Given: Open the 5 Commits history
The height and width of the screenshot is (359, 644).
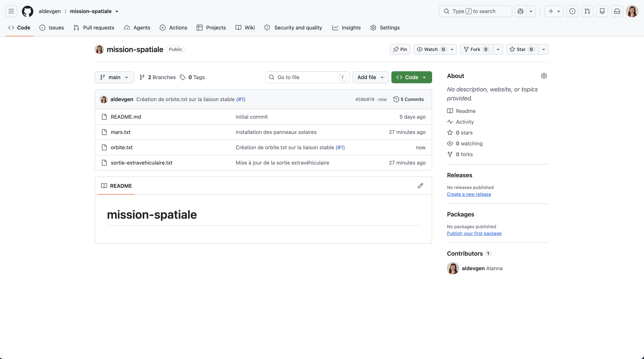Looking at the screenshot, I should (x=409, y=99).
